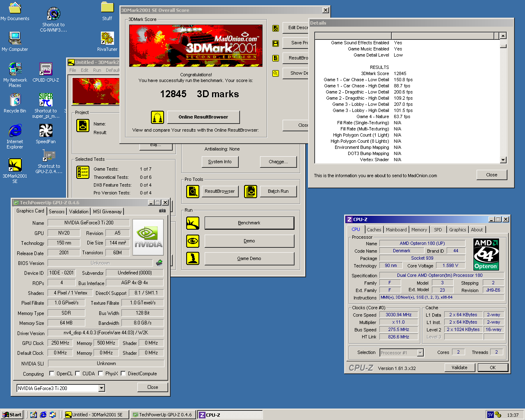Open My Computer desktop icon

click(x=15, y=42)
